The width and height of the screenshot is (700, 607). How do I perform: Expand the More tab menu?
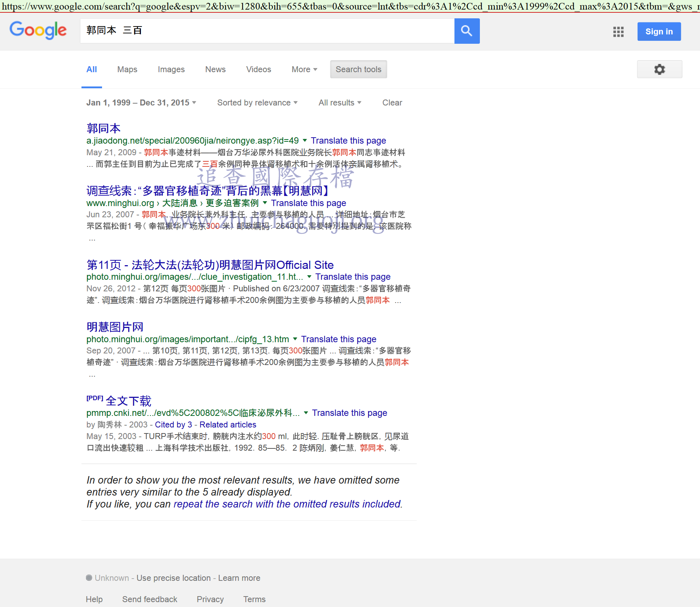pos(304,70)
